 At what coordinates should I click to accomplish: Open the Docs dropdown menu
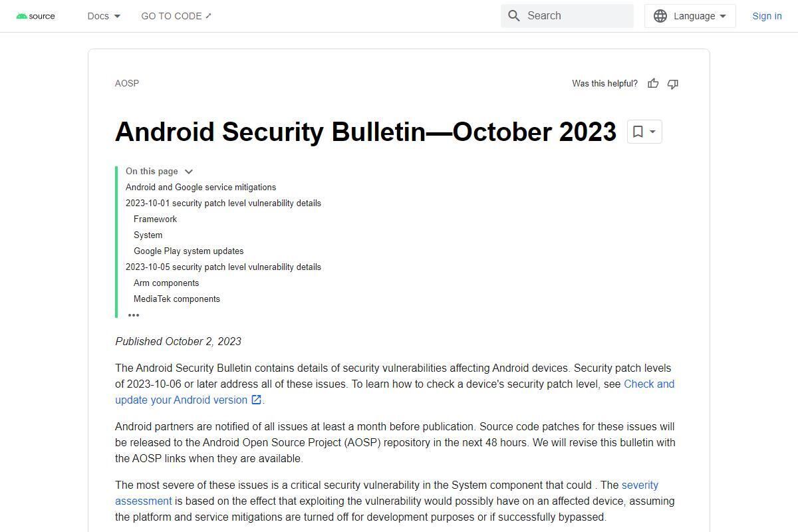[103, 15]
